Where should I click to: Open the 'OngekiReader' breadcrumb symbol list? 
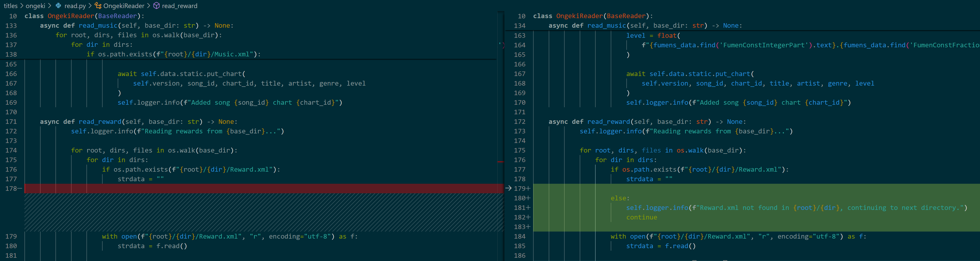124,6
